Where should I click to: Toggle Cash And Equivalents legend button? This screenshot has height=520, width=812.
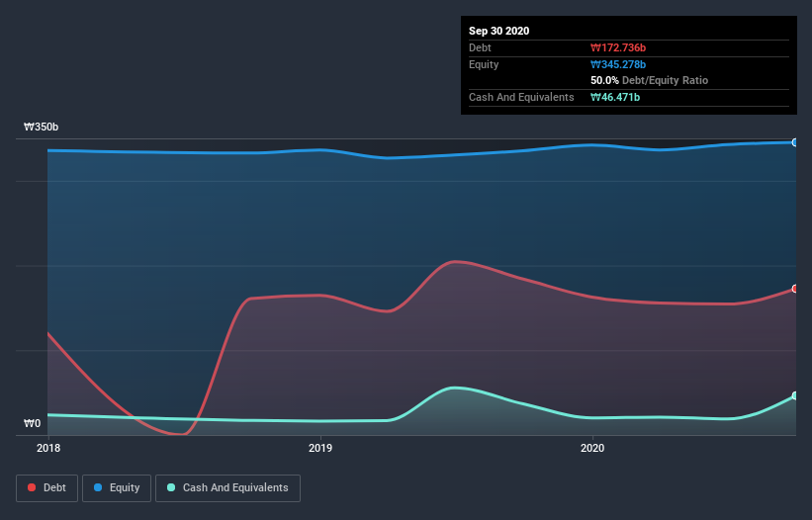(x=227, y=488)
